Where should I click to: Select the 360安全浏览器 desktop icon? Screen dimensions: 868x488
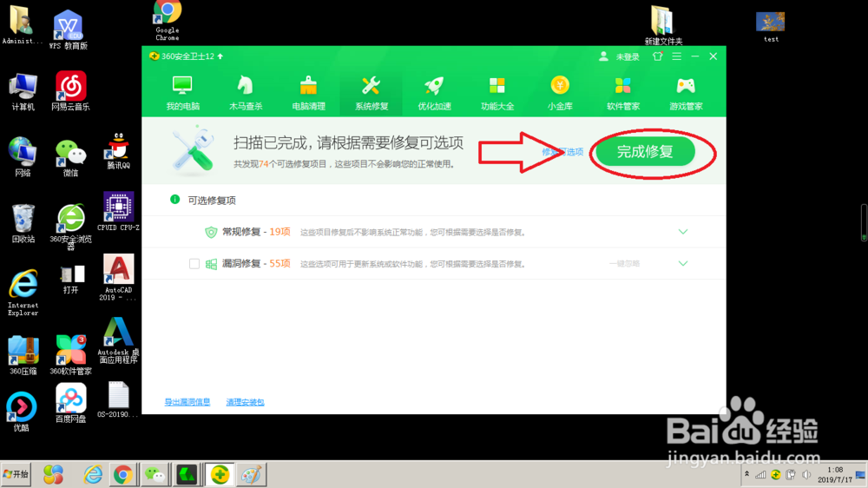click(x=70, y=228)
